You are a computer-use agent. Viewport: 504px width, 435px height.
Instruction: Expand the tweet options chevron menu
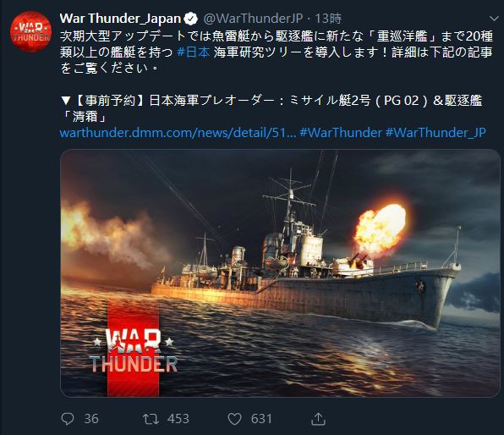point(494,19)
